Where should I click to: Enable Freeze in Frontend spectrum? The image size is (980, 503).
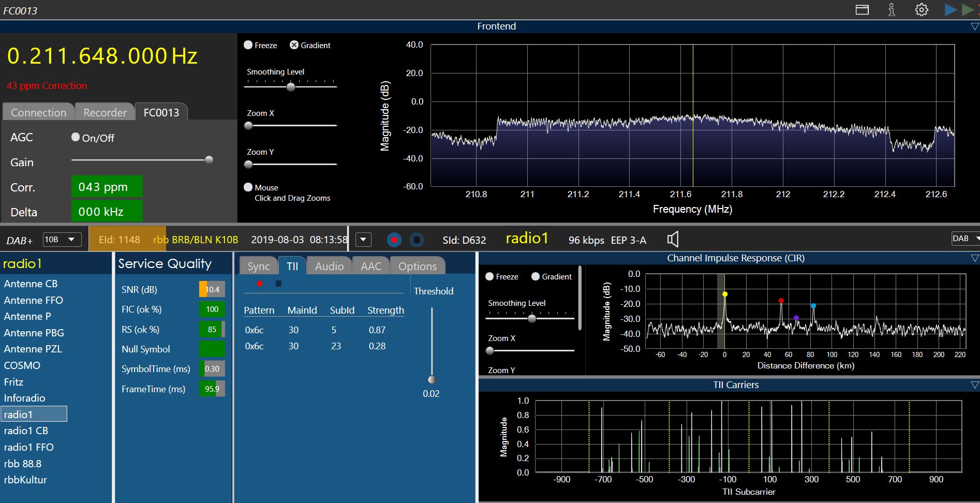248,45
